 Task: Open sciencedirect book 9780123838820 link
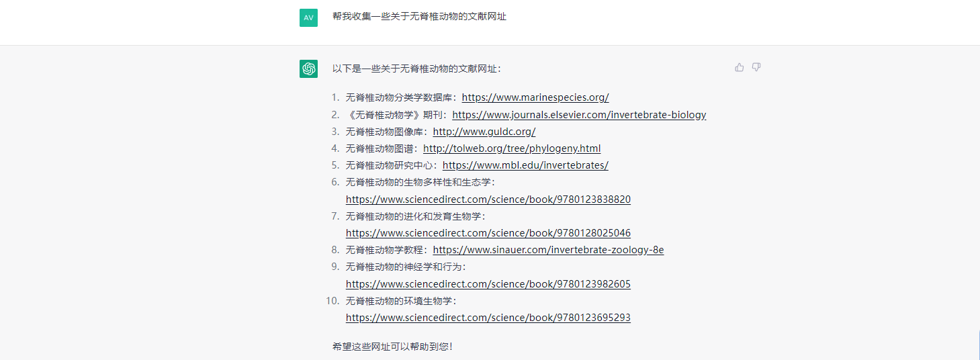pos(488,199)
